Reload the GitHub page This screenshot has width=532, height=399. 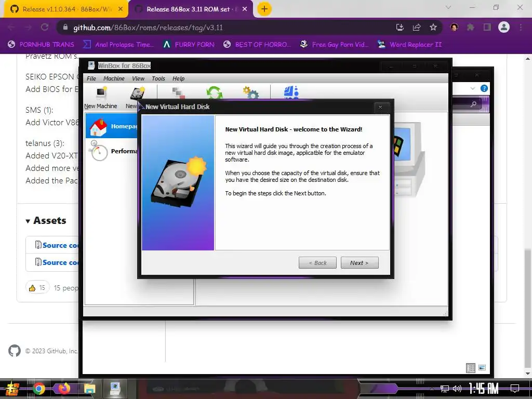[45, 28]
